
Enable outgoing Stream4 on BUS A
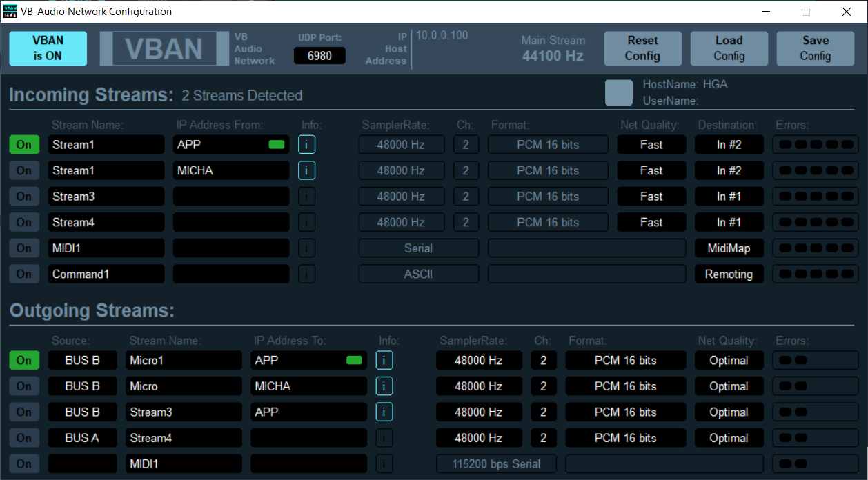[x=24, y=438]
